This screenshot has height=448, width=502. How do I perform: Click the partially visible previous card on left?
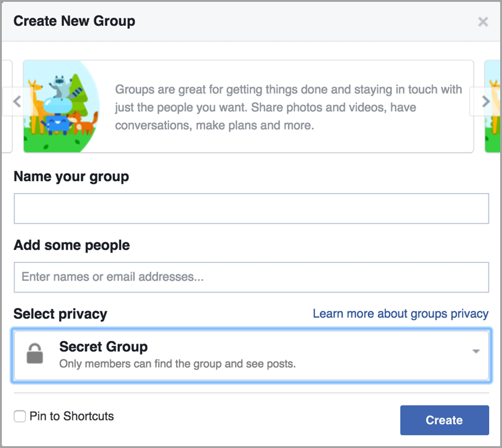tap(7, 106)
